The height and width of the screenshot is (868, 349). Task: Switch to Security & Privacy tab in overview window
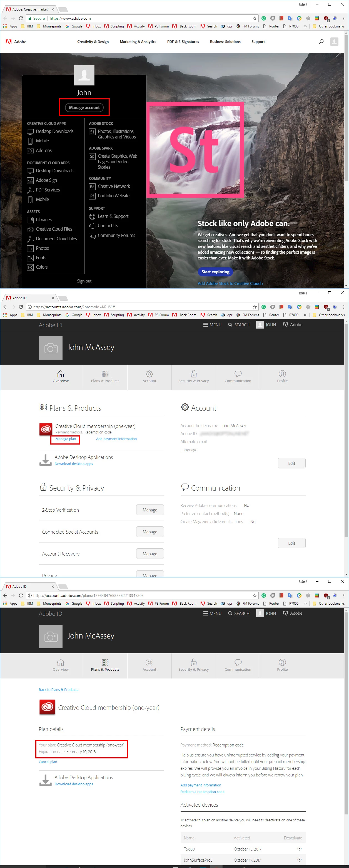193,377
